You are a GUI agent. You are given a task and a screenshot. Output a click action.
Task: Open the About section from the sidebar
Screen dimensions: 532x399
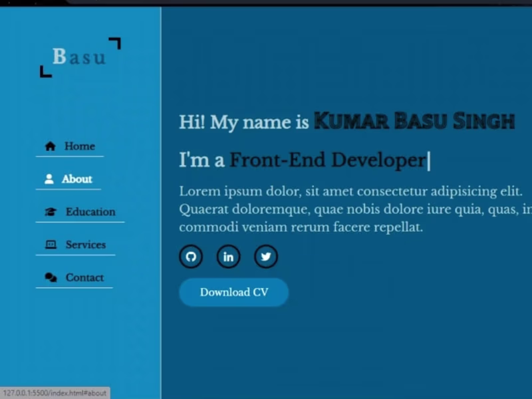pyautogui.click(x=77, y=178)
